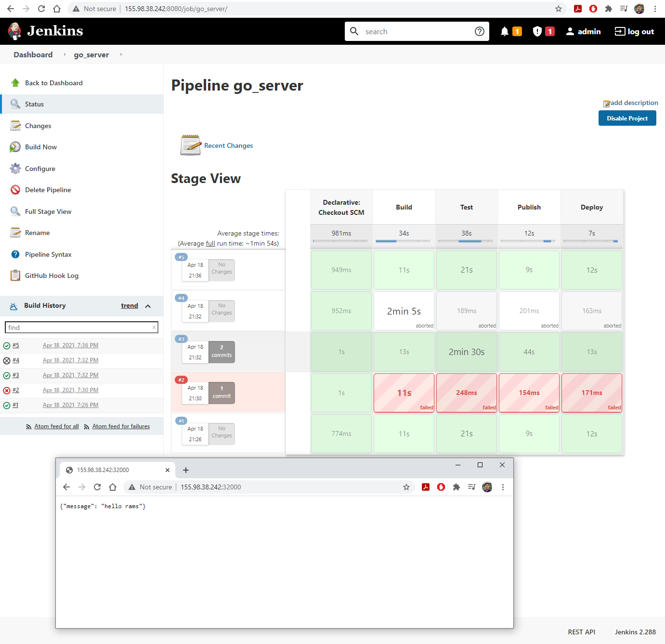Select Changes in the sidebar menu
Image resolution: width=665 pixels, height=644 pixels.
click(x=38, y=126)
